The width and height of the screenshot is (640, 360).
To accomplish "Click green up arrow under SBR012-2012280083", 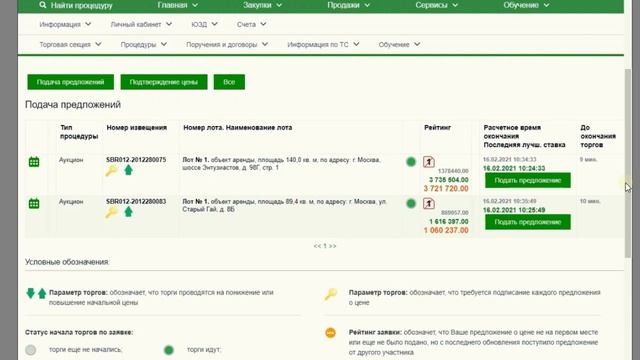I will click(x=129, y=212).
